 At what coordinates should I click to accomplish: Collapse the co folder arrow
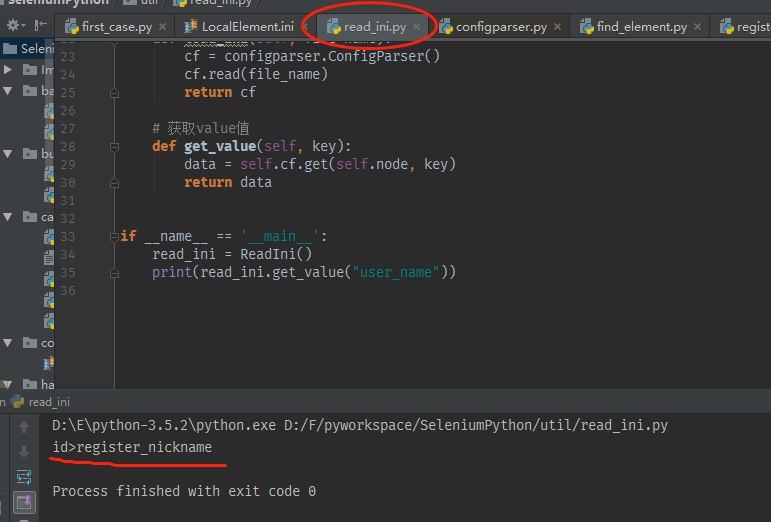[7, 343]
